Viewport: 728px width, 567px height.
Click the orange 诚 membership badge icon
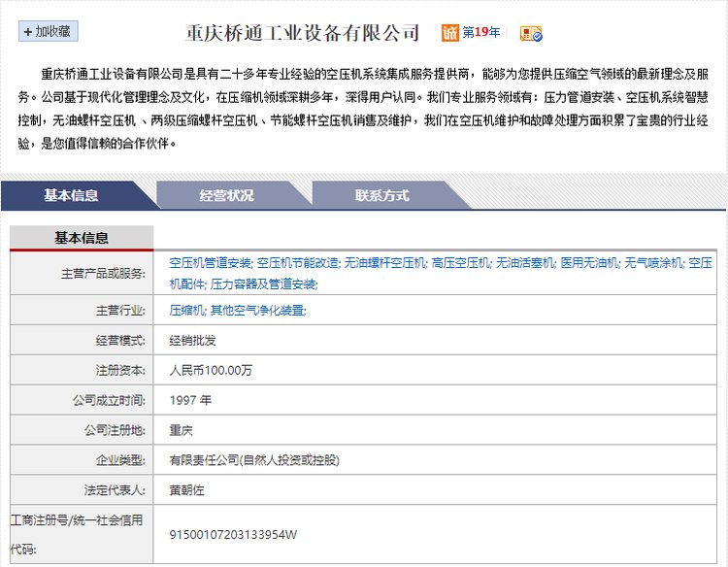click(x=450, y=33)
